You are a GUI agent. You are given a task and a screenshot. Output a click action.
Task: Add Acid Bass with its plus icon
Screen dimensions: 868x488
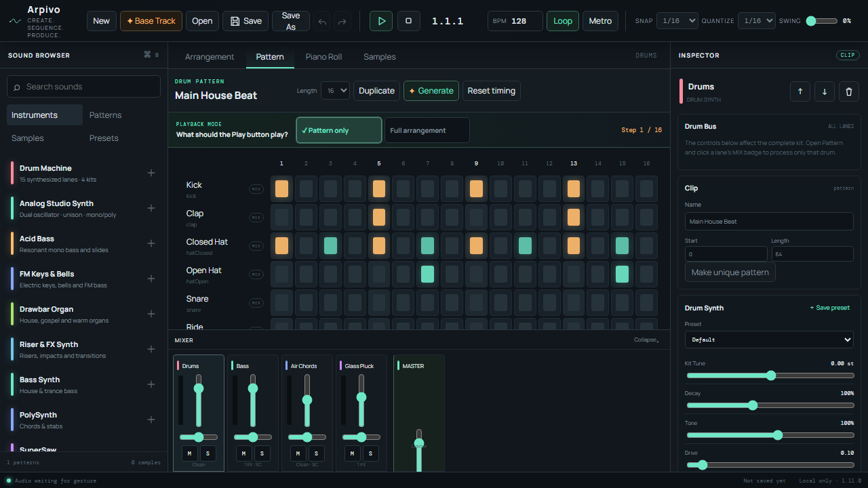pyautogui.click(x=151, y=243)
